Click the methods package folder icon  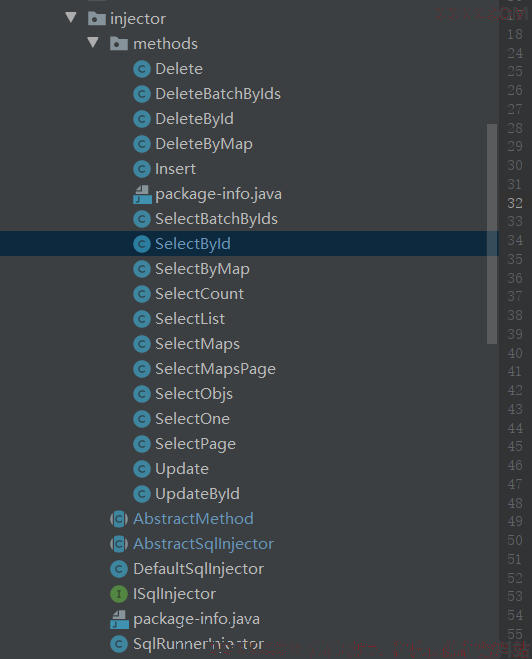pos(119,44)
